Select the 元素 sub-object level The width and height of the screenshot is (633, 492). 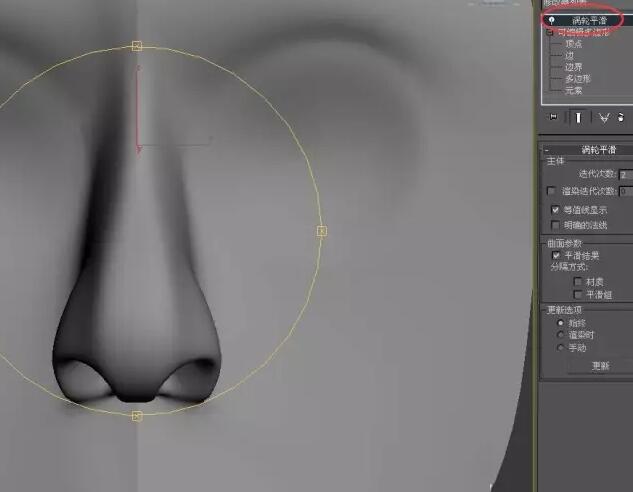[574, 90]
